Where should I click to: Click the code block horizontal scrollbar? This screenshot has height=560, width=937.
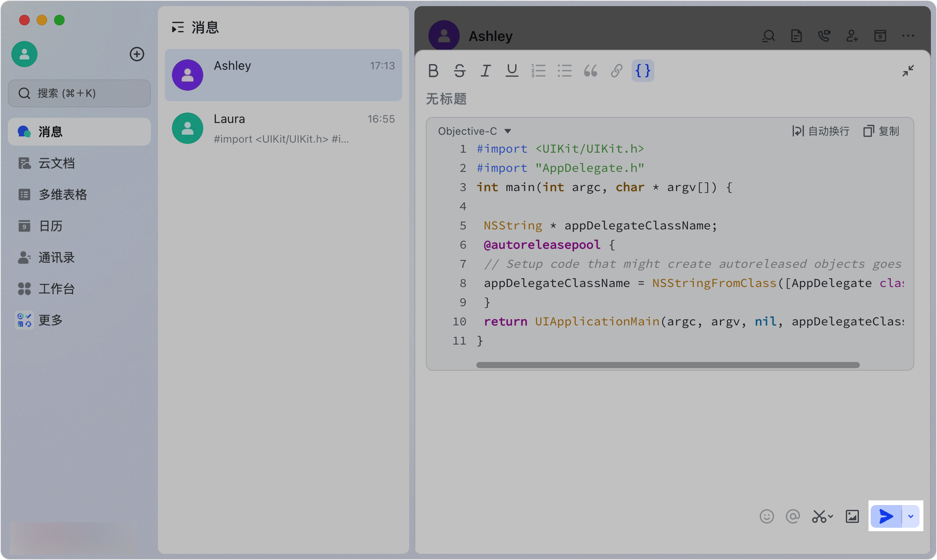[668, 365]
